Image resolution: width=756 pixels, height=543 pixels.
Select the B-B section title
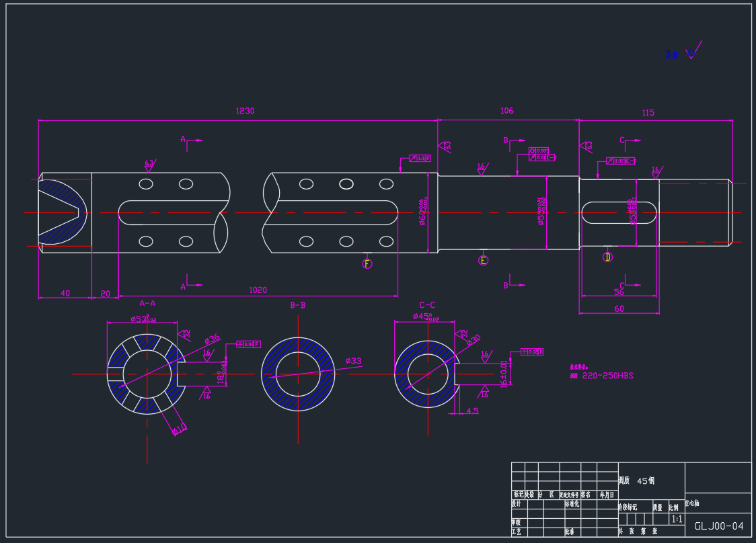click(x=298, y=306)
